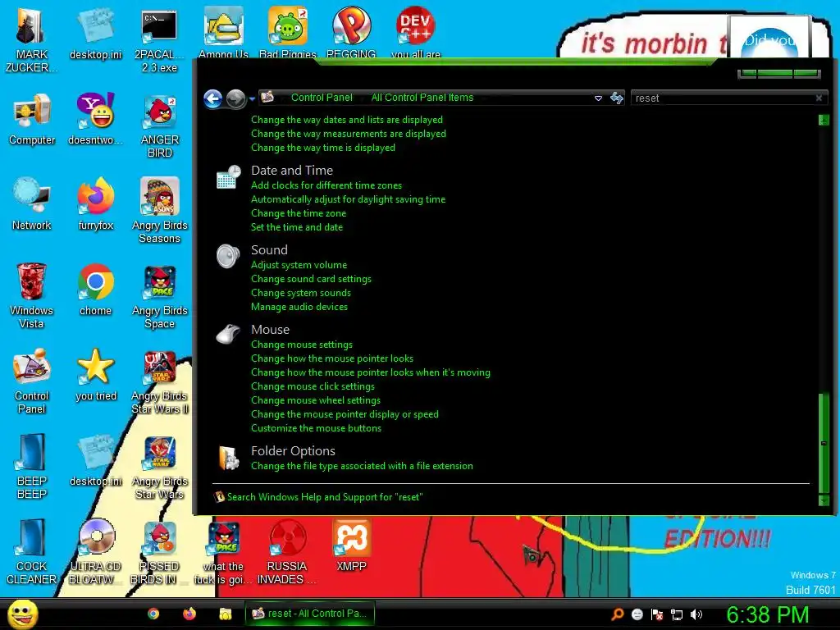The width and height of the screenshot is (840, 630).
Task: Click 'Automatically adjust for daylight saving time'
Action: coord(348,199)
